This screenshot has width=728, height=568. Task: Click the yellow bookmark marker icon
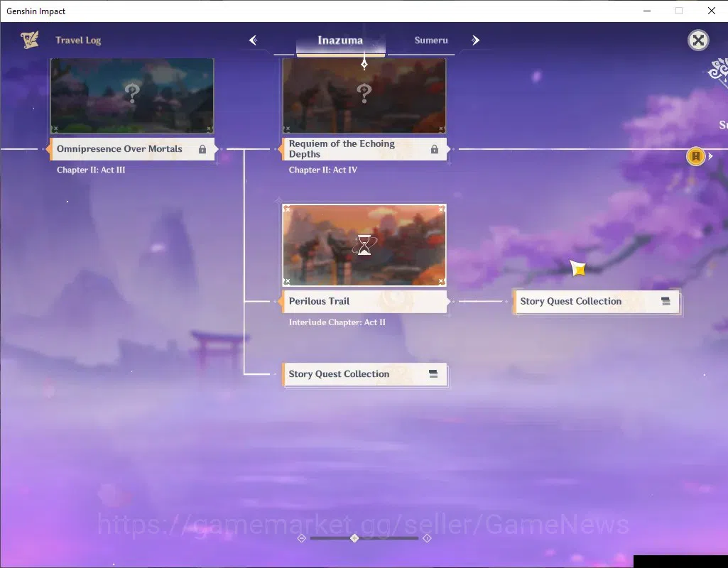[695, 156]
